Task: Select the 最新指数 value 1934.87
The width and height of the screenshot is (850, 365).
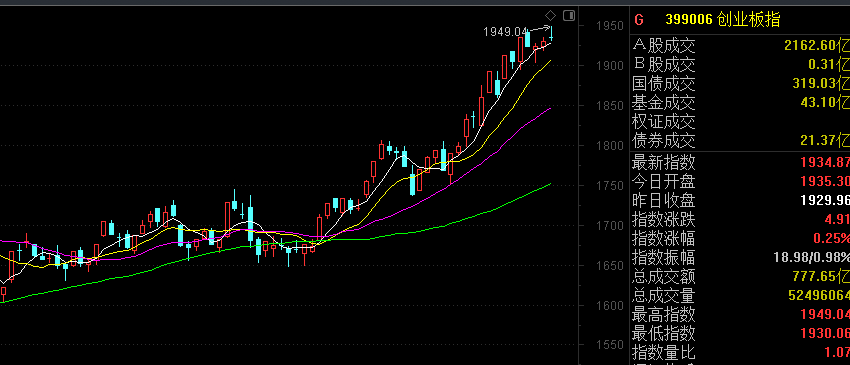Action: (x=825, y=162)
